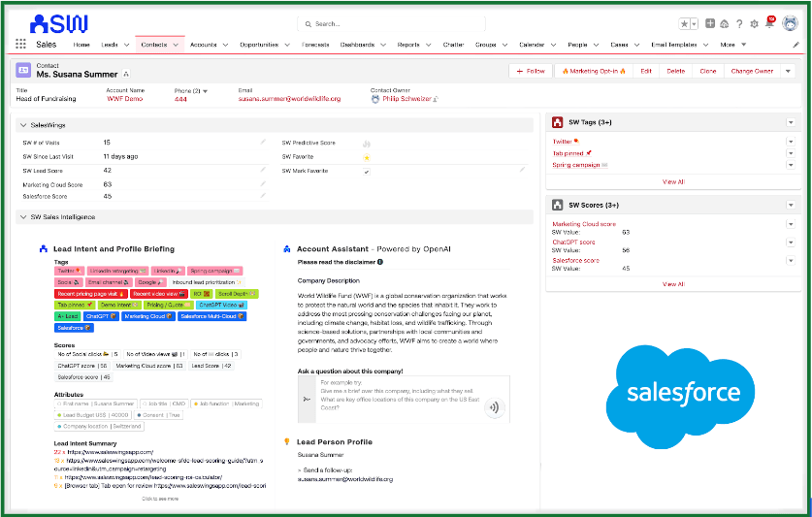
Task: Open the user profile avatar
Action: [x=790, y=23]
